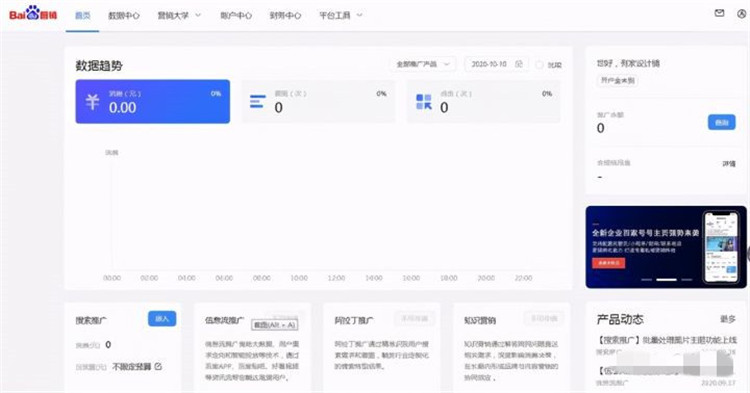Select the active middle carousel indicator
750x393 pixels.
coord(666,279)
